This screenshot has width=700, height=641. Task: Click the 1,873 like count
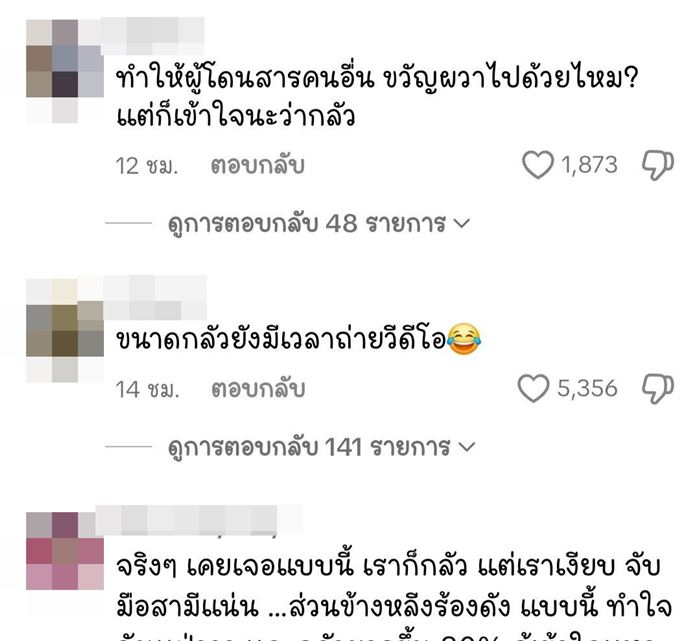(x=589, y=165)
